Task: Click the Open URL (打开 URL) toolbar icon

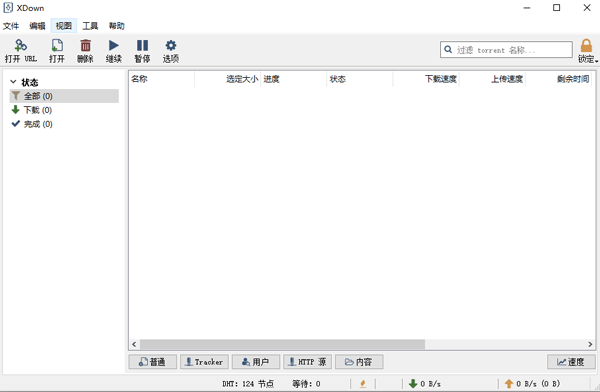Action: click(20, 46)
